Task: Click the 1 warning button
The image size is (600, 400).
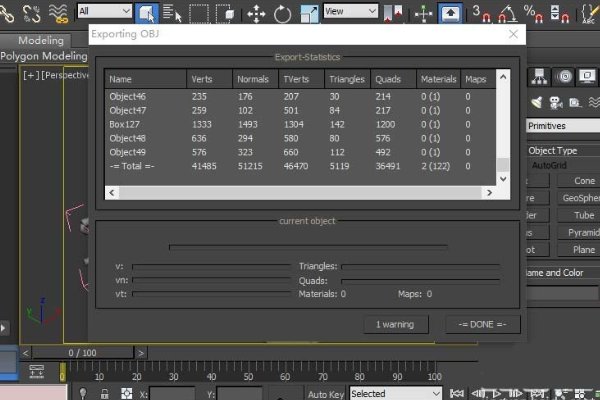Action: coord(396,324)
